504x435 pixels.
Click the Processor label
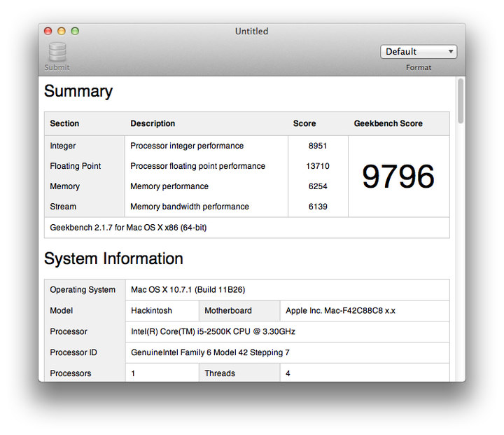click(x=69, y=331)
